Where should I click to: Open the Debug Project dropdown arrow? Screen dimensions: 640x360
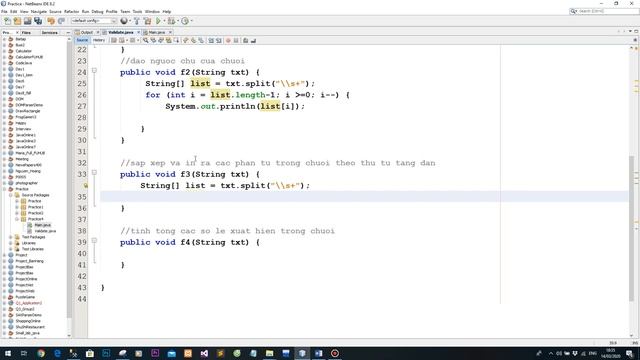coord(178,21)
